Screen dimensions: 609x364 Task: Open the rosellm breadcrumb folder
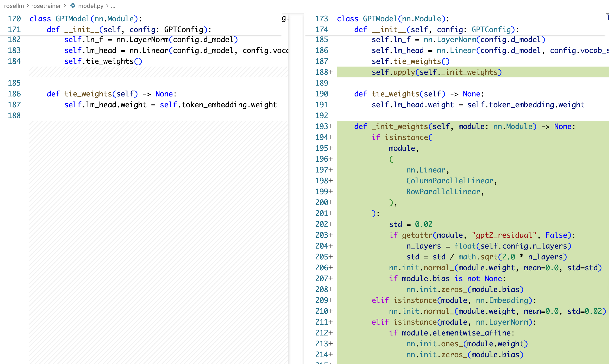(x=14, y=6)
